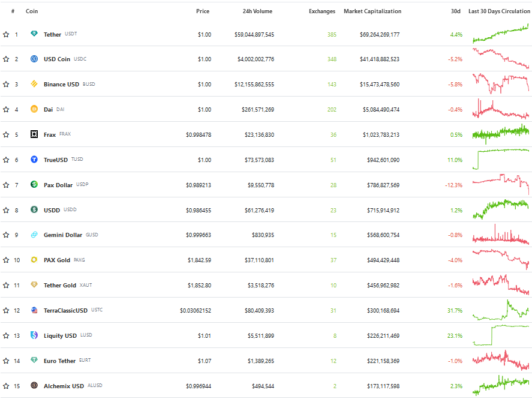Image resolution: width=532 pixels, height=399 pixels.
Task: Toggle the star for Dai
Action: coord(6,109)
